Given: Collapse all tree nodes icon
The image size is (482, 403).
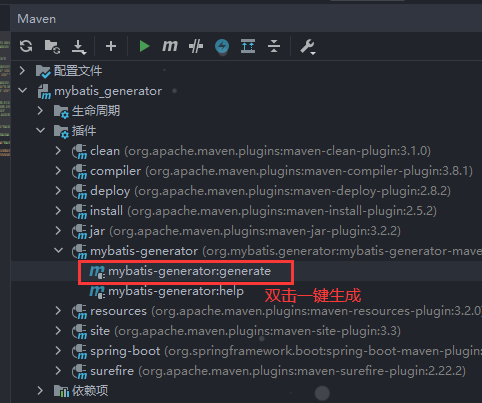Looking at the screenshot, I should (274, 46).
